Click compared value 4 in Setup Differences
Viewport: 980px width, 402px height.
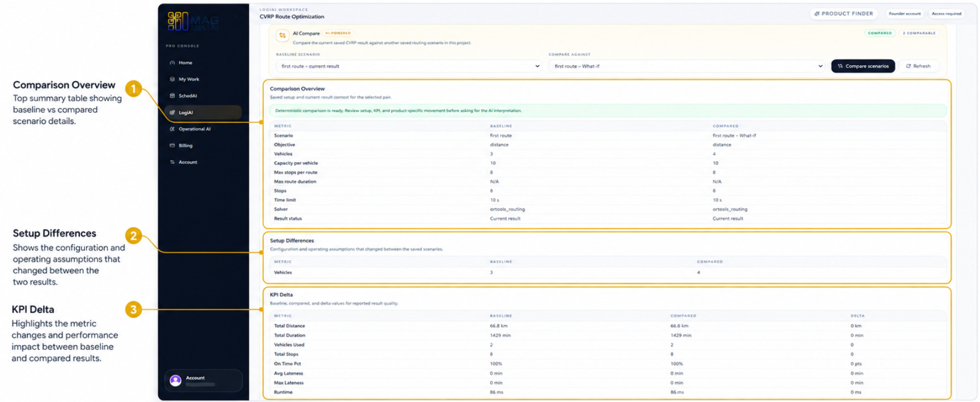tap(699, 273)
